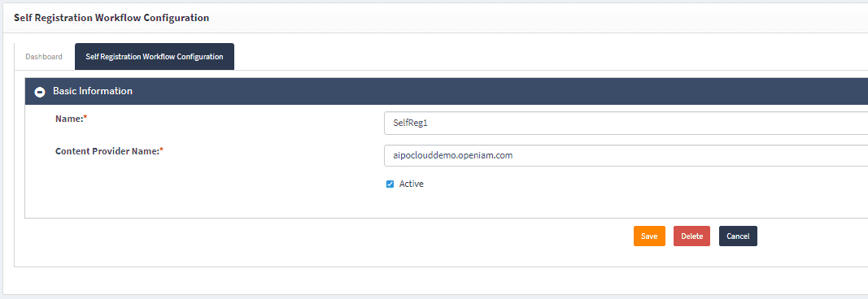
Task: Click the red Delete button
Action: (692, 236)
